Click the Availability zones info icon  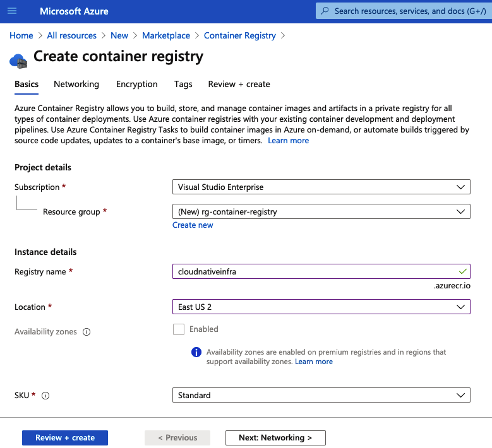tap(87, 332)
